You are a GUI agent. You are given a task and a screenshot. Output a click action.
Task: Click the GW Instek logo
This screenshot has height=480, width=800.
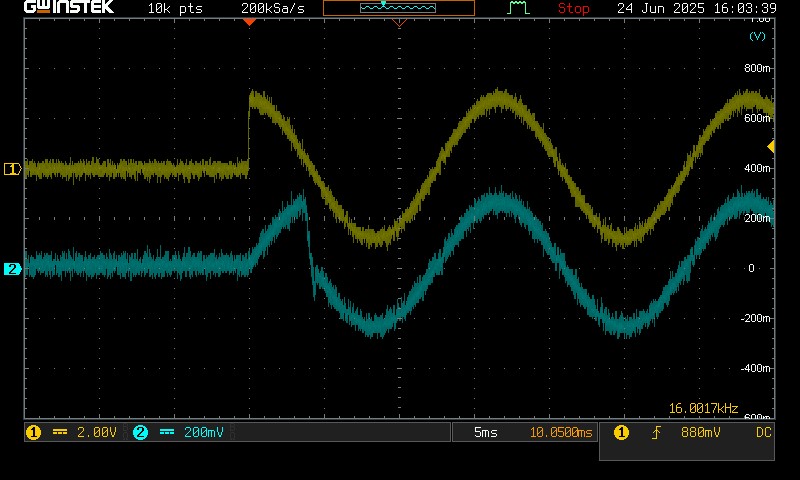click(x=69, y=7)
